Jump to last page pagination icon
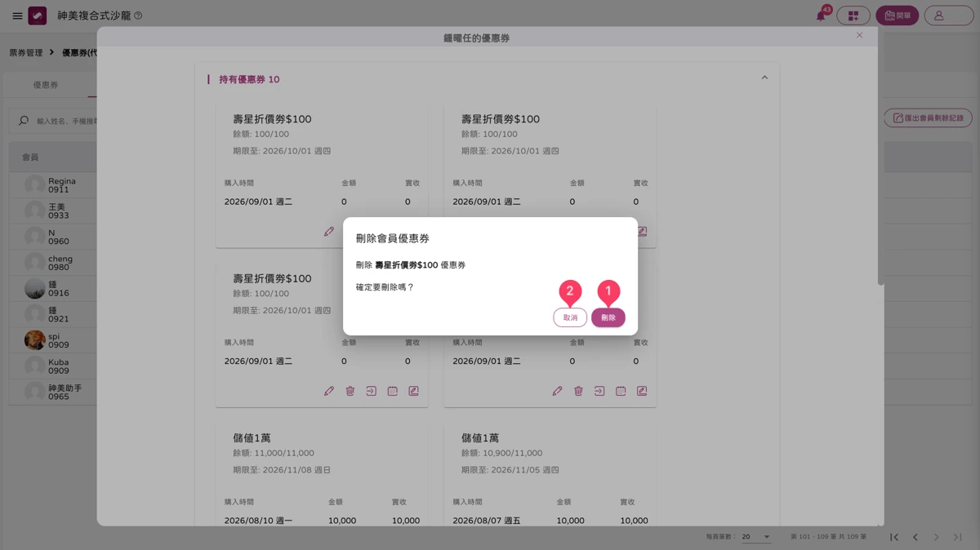Viewport: 980px width, 550px height. coord(958,537)
